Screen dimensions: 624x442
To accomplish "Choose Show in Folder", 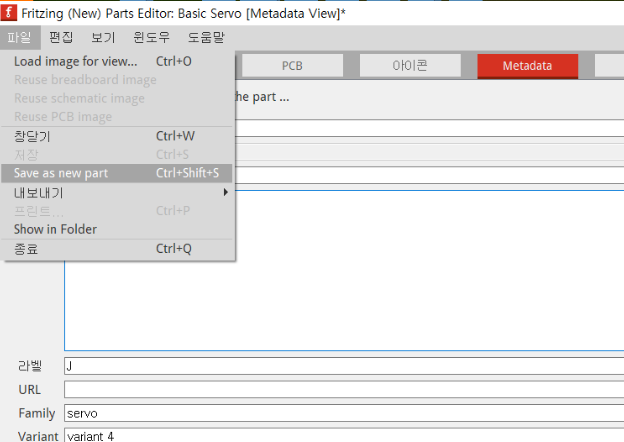I will (x=117, y=229).
